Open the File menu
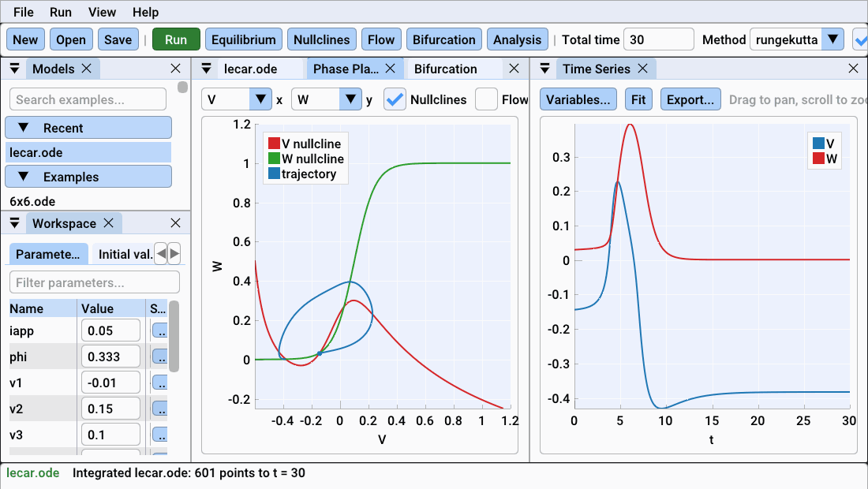The image size is (868, 489). click(x=23, y=12)
